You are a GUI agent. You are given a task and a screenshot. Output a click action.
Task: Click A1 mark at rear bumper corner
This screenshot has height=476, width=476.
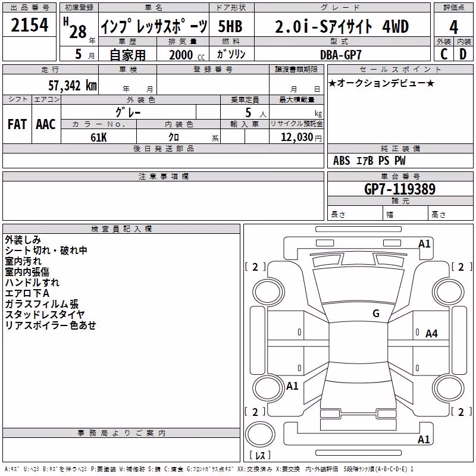coord(424,439)
